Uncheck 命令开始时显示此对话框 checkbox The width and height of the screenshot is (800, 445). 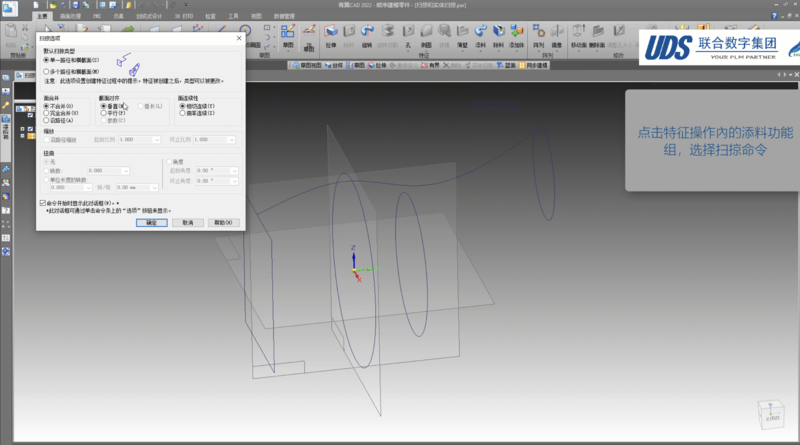tap(44, 201)
